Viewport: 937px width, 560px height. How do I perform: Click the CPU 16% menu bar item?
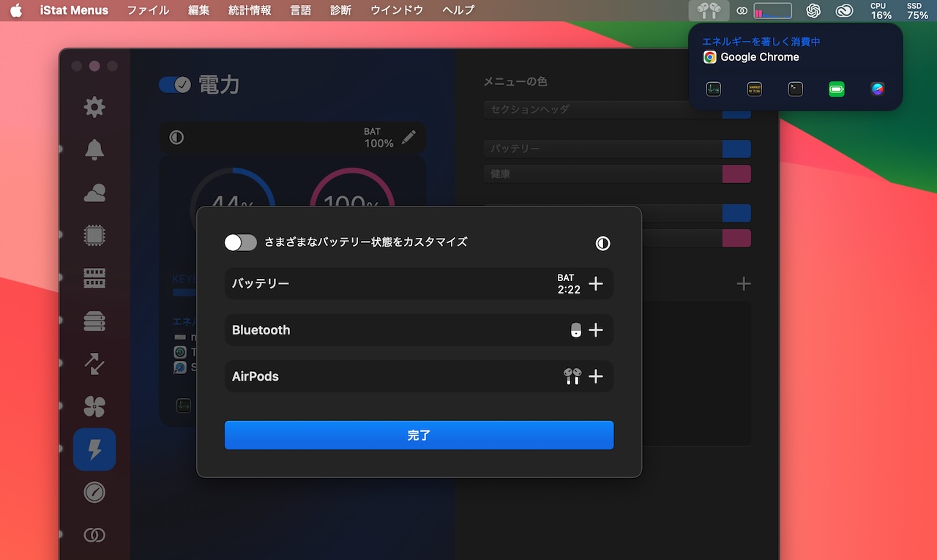(881, 10)
